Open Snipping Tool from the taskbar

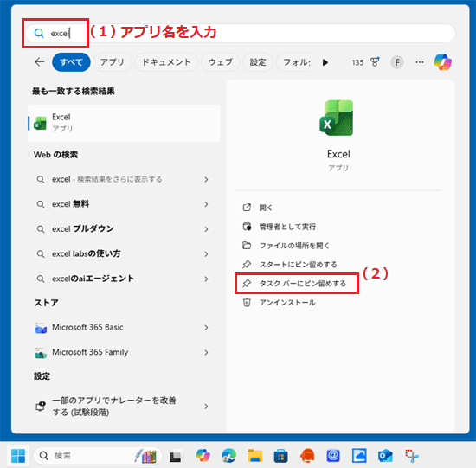[412, 456]
